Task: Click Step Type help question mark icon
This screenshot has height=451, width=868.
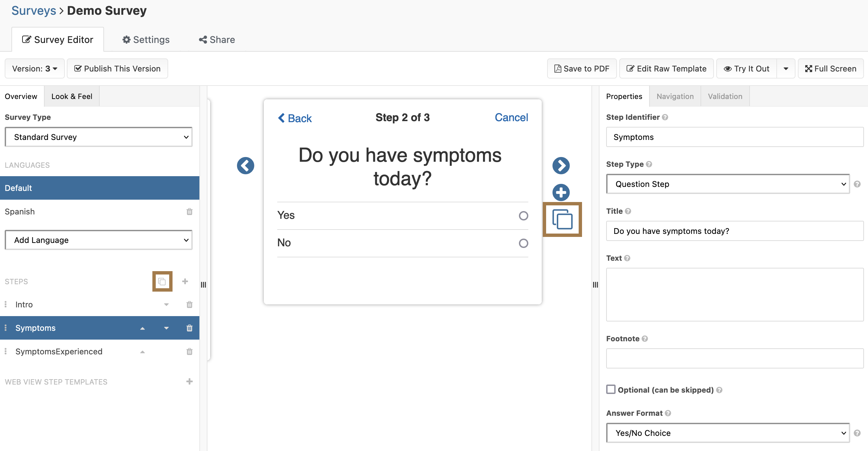Action: tap(649, 164)
